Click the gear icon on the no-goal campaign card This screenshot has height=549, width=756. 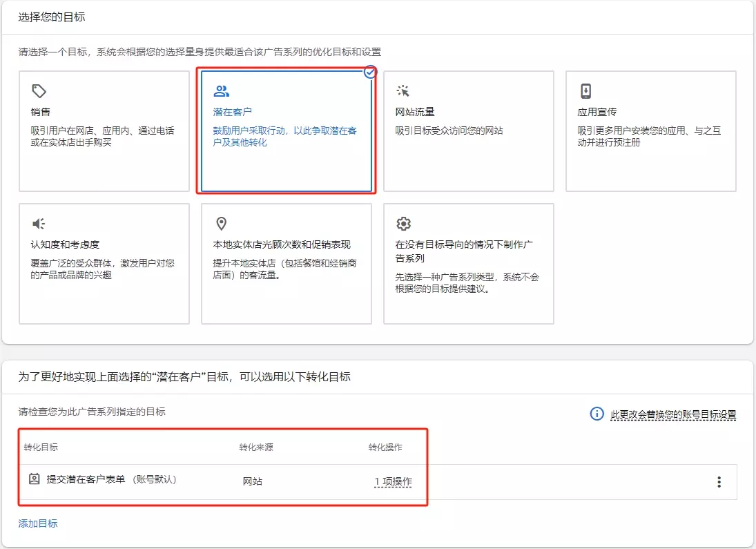403,222
